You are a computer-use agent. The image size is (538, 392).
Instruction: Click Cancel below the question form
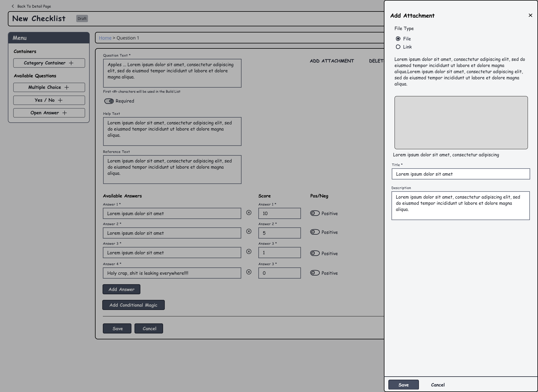[149, 328]
